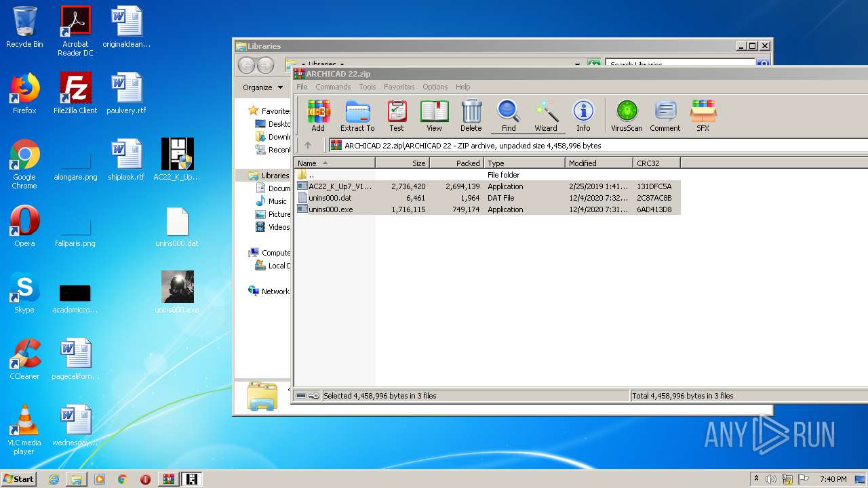Open the Options menu

pos(435,87)
